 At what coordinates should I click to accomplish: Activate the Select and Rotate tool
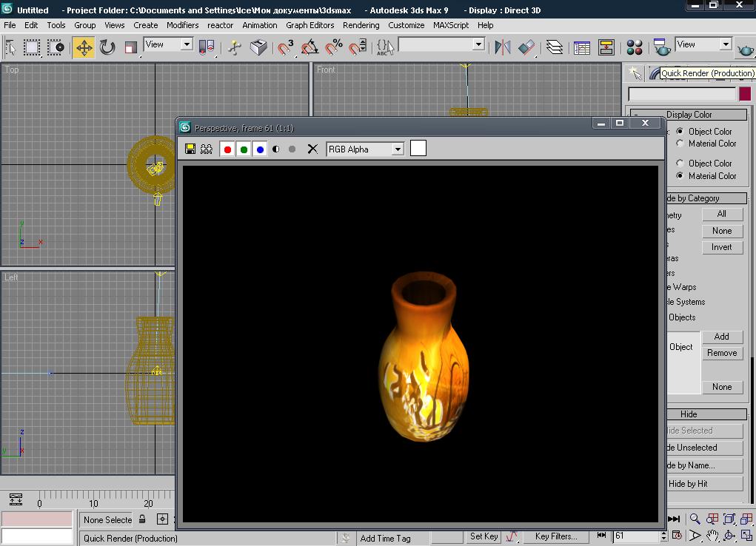point(107,48)
